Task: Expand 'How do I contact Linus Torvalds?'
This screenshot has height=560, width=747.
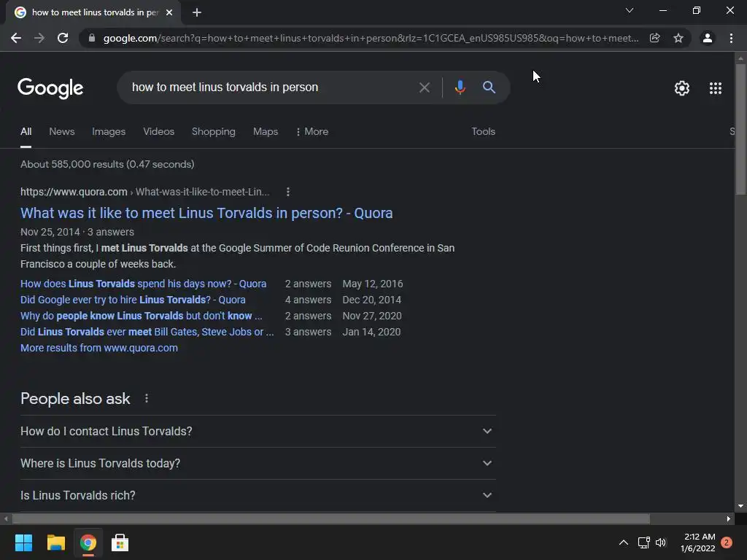Action: point(258,432)
